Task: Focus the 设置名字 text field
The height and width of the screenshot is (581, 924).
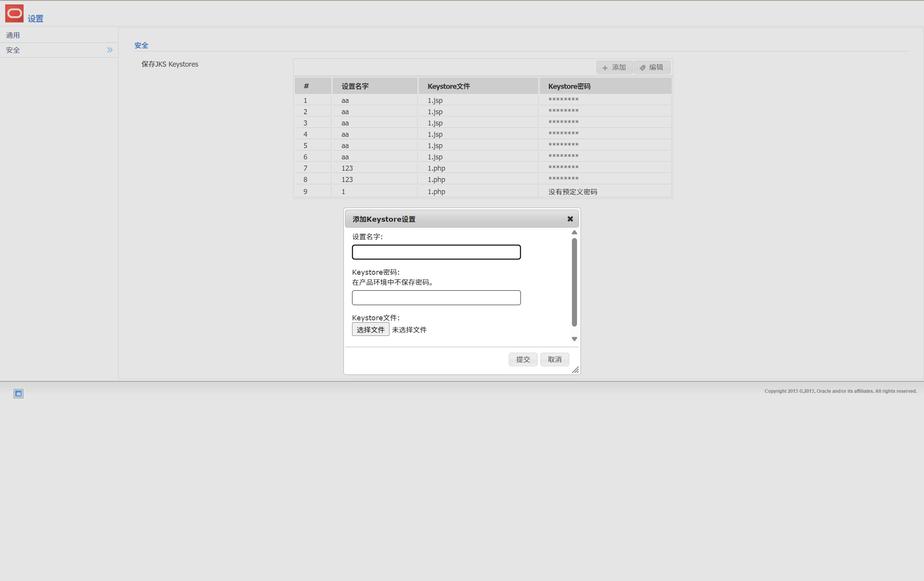Action: [436, 252]
